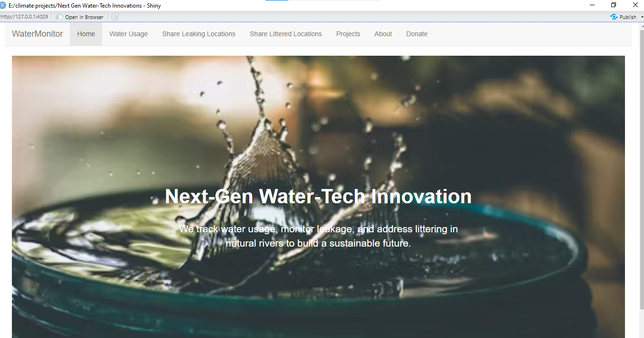The width and height of the screenshot is (644, 338).
Task: Open the Water Usage tab
Action: 128,34
